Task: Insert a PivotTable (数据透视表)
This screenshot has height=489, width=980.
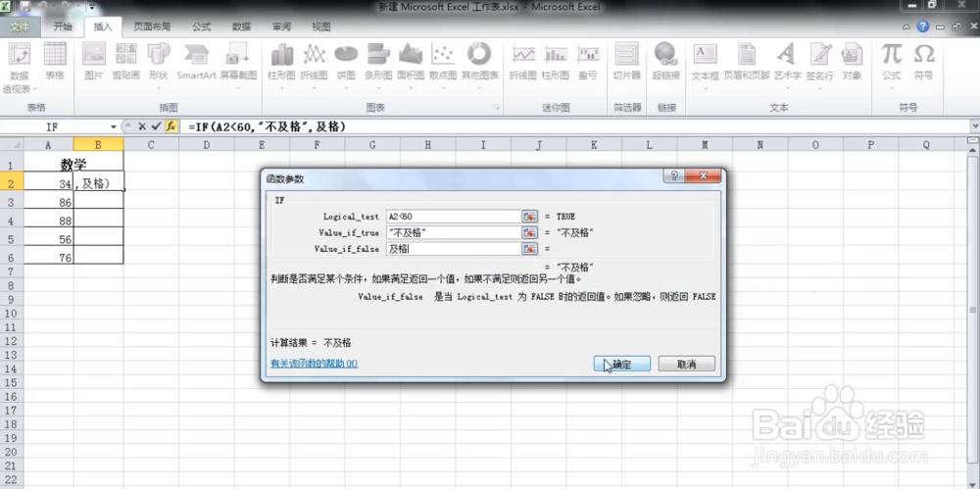Action: point(20,68)
